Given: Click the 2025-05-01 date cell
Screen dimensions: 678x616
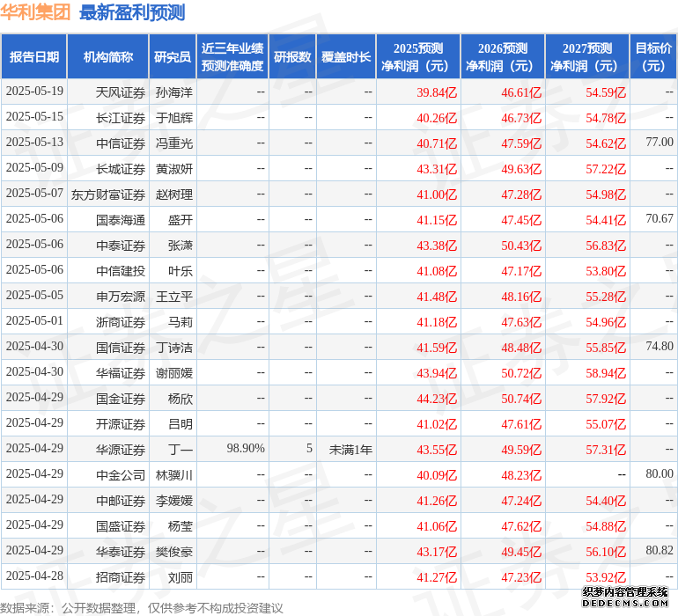Looking at the screenshot, I should pyautogui.click(x=34, y=320).
